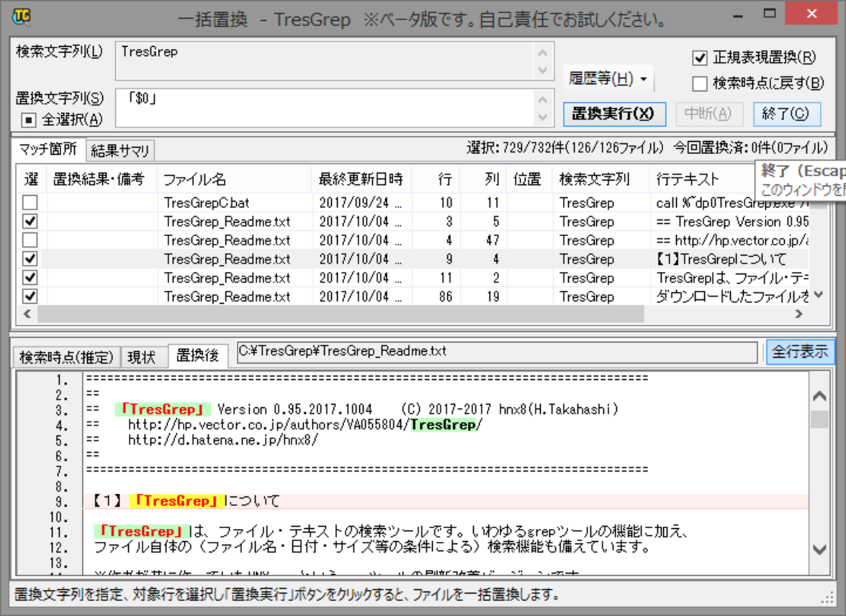Toggle the 正規表現置換 checkbox
This screenshot has height=616, width=846.
click(x=700, y=58)
